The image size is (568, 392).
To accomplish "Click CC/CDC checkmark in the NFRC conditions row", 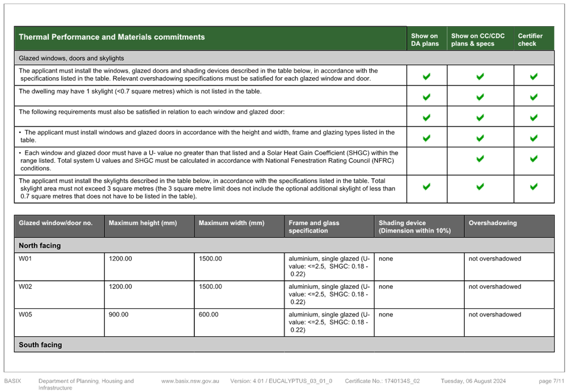I will (x=480, y=159).
